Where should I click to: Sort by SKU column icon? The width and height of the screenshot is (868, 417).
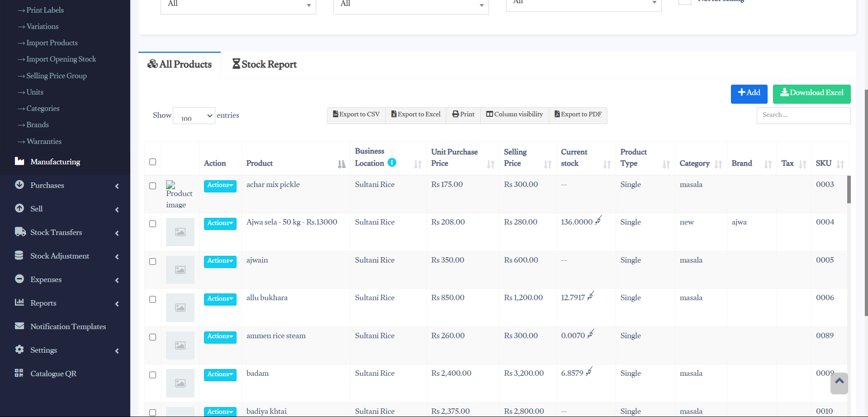coord(840,164)
